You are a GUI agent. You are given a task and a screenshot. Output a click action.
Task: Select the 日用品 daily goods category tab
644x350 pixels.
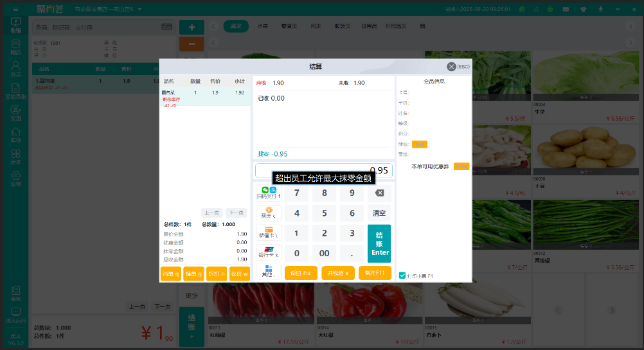[369, 26]
